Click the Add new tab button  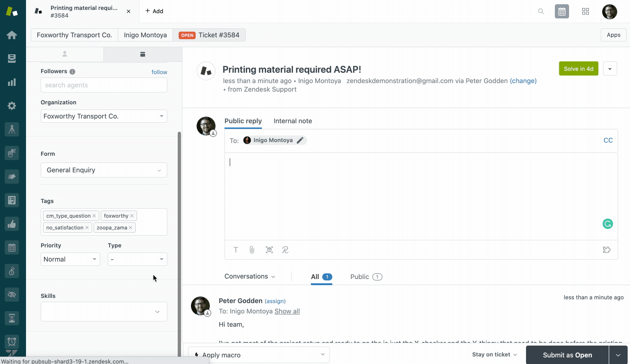pos(154,11)
